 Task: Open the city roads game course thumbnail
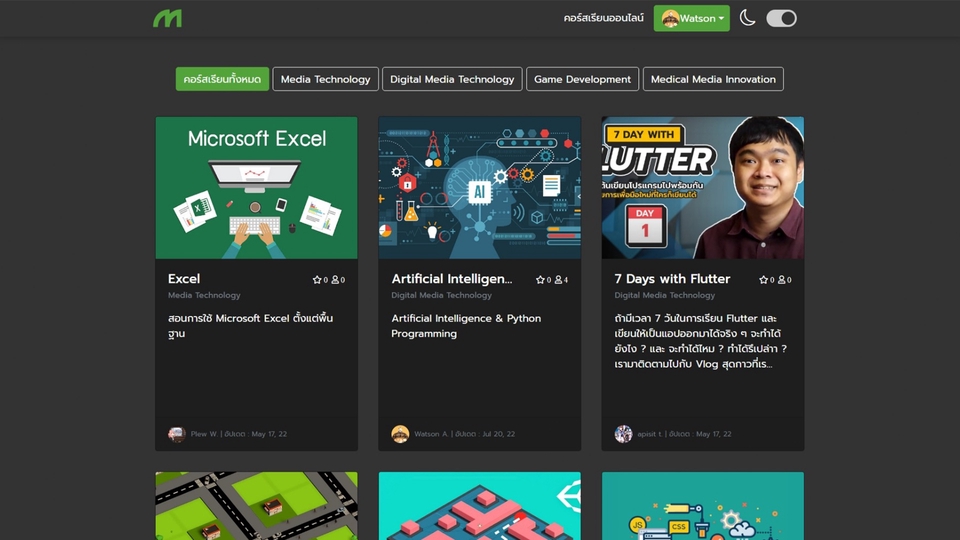(257, 506)
